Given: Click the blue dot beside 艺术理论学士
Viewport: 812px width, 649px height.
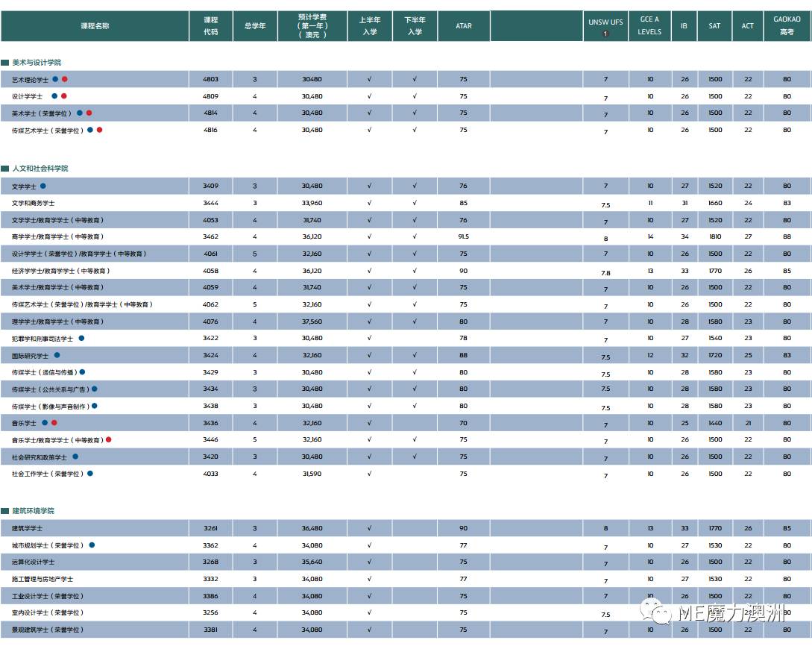Looking at the screenshot, I should 55,79.
